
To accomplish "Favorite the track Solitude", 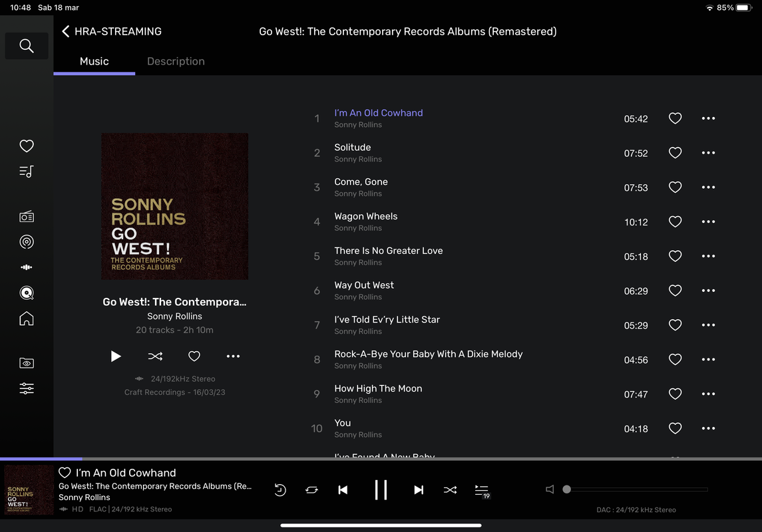I will click(675, 153).
